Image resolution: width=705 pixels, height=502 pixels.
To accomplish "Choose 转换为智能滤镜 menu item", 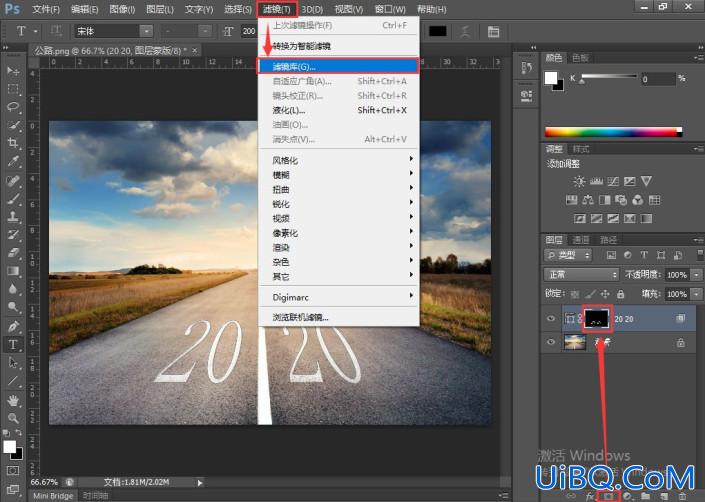I will click(339, 46).
